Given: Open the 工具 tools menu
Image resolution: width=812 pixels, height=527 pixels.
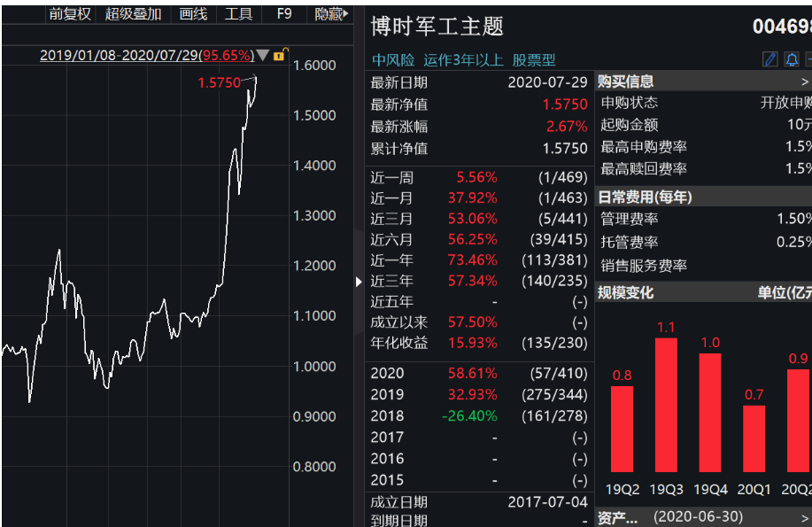Looking at the screenshot, I should click(239, 14).
